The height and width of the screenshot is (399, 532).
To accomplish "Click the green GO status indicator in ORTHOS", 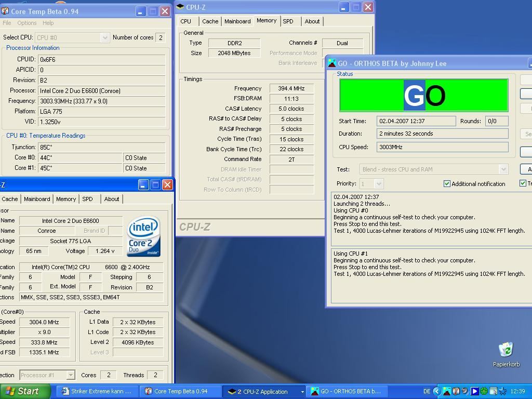I will point(423,96).
